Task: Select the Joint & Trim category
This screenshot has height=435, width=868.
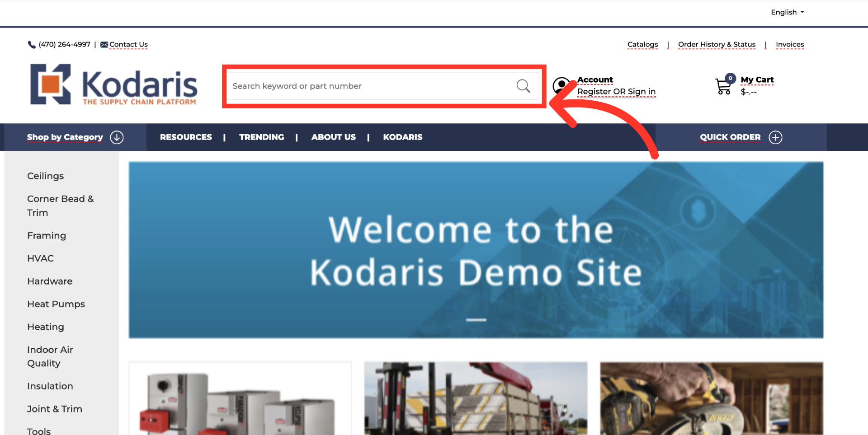Action: coord(54,409)
